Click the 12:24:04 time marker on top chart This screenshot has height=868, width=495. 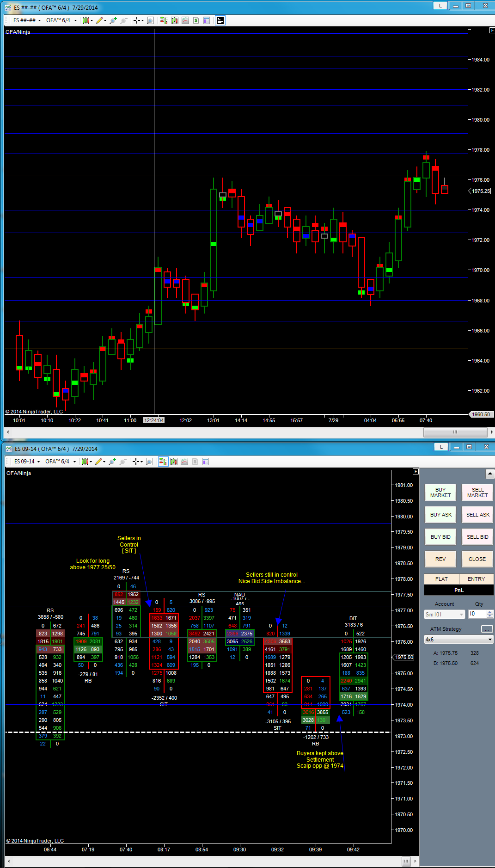click(x=154, y=420)
